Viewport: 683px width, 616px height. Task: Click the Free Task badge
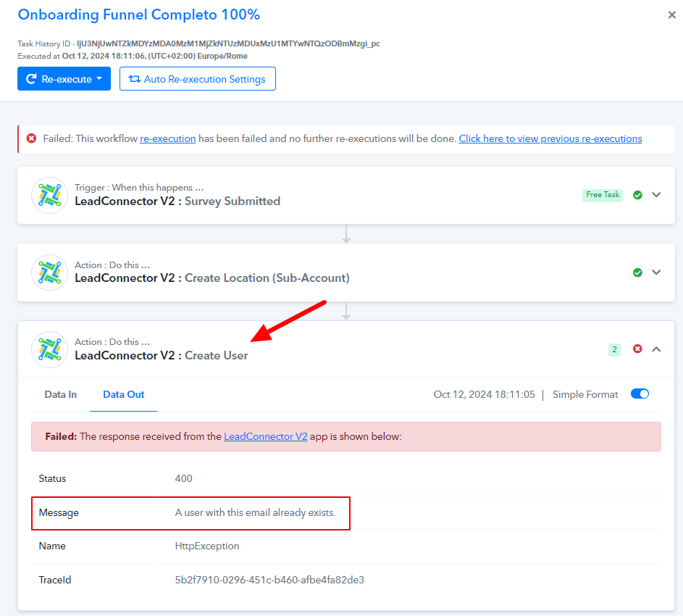(x=603, y=195)
